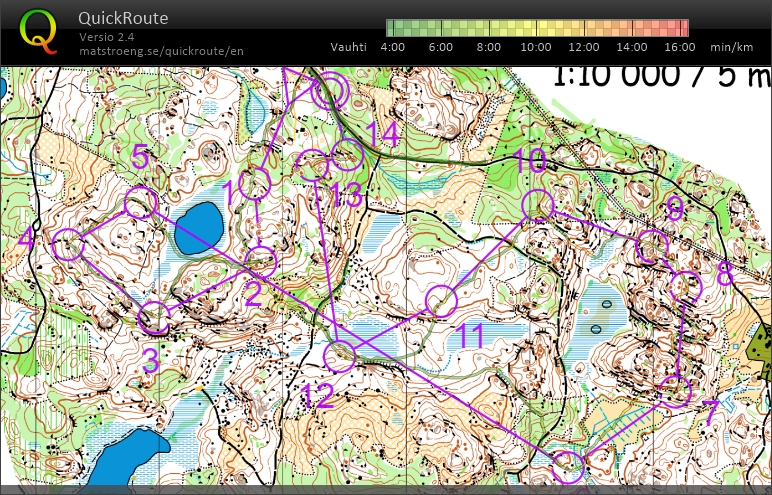Image resolution: width=772 pixels, height=495 pixels.
Task: Select control circle 12 on the map
Action: [341, 355]
